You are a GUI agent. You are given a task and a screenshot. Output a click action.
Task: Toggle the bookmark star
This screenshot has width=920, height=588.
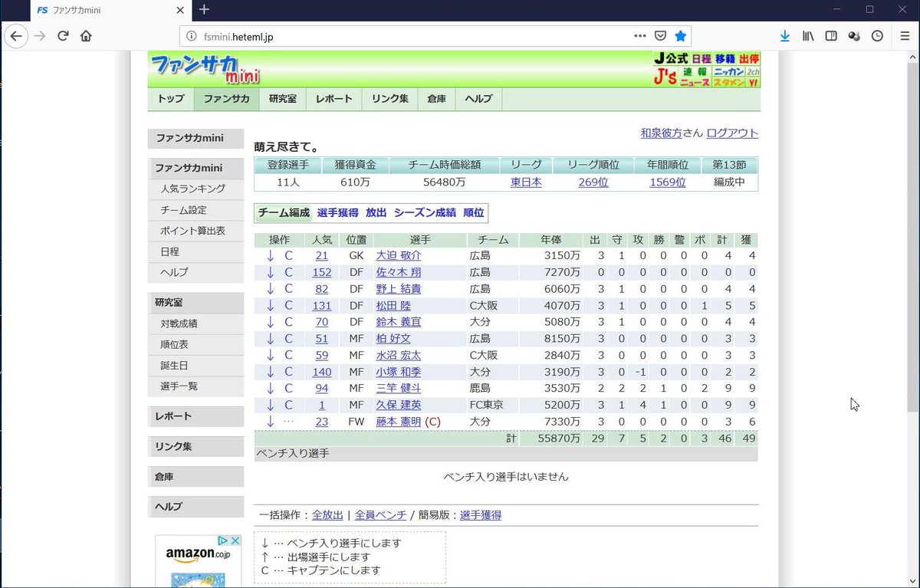680,36
